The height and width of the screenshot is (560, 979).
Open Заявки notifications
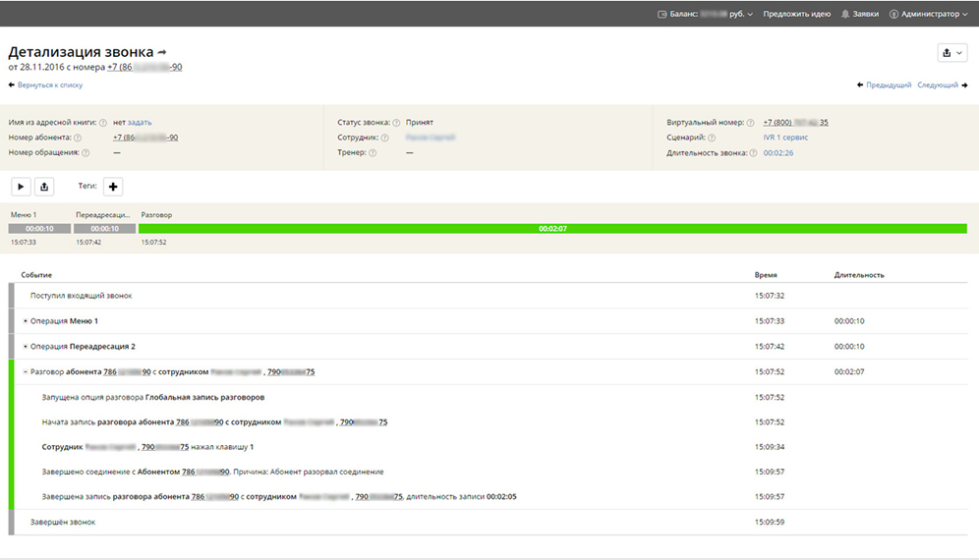coord(860,14)
